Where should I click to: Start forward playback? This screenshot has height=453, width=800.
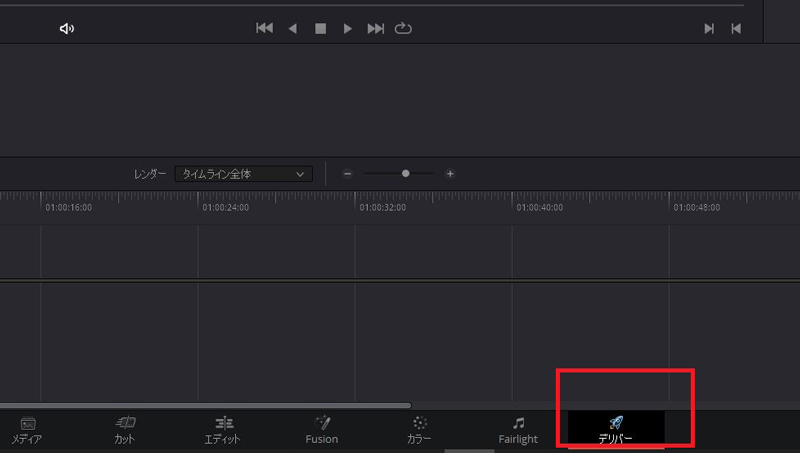point(348,29)
